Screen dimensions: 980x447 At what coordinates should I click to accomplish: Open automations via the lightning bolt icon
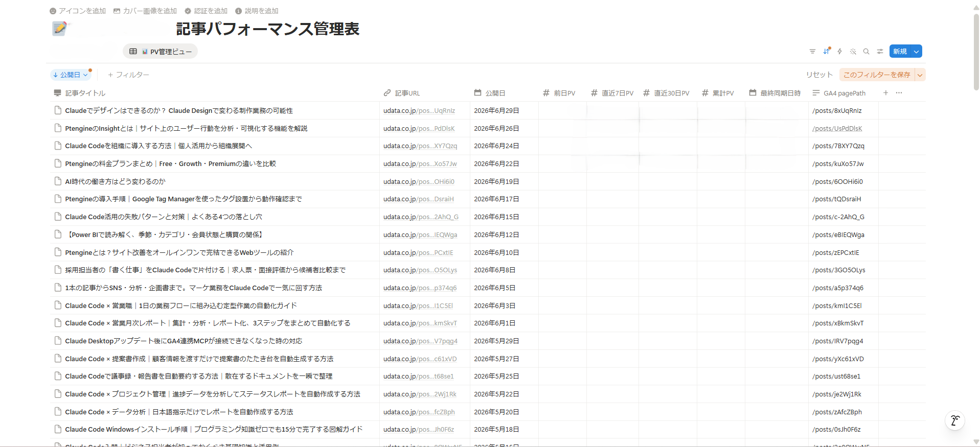coord(839,52)
